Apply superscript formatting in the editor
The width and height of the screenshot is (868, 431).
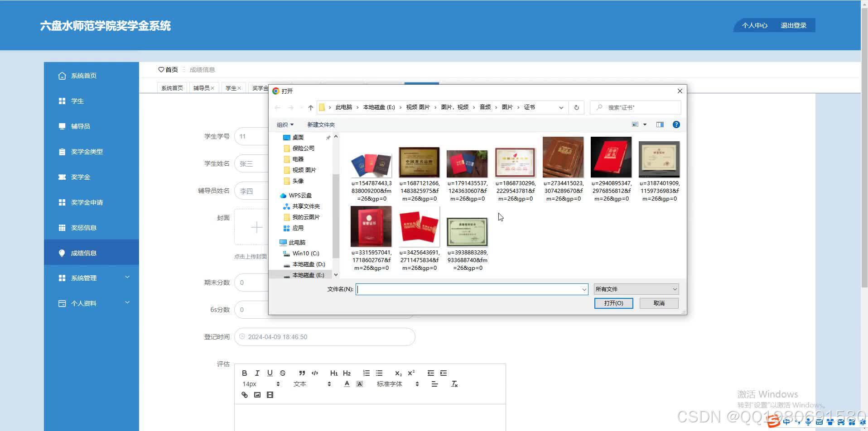coord(411,373)
